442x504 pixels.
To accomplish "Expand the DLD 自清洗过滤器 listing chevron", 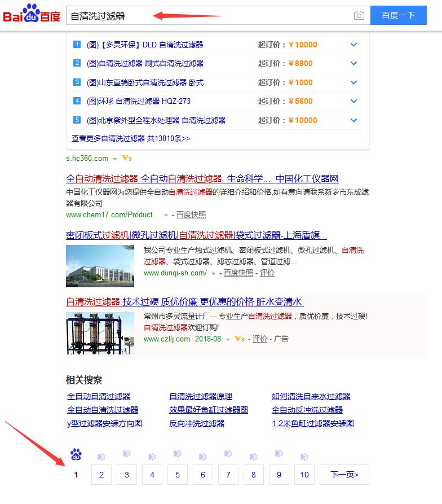I will point(354,45).
